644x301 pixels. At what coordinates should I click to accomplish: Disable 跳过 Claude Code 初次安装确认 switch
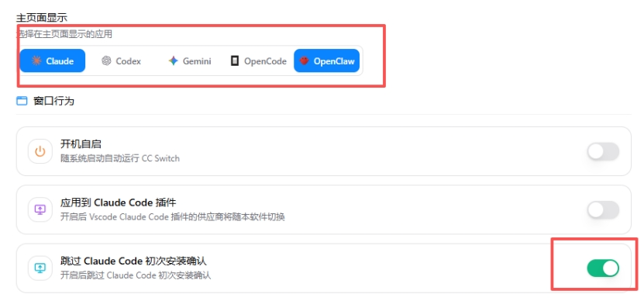coord(603,268)
